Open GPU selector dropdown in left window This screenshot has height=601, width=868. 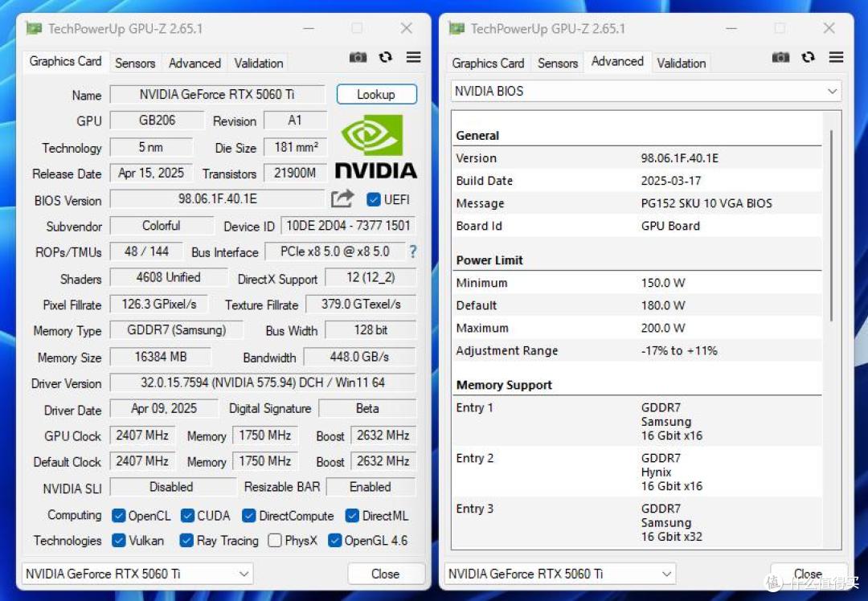(x=137, y=574)
